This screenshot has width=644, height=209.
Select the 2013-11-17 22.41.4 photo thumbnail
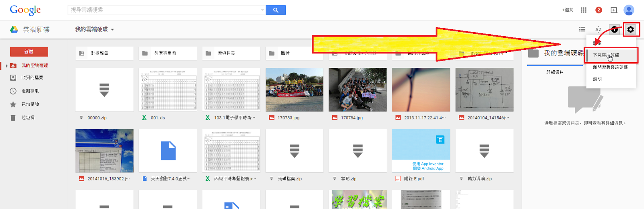pyautogui.click(x=421, y=90)
